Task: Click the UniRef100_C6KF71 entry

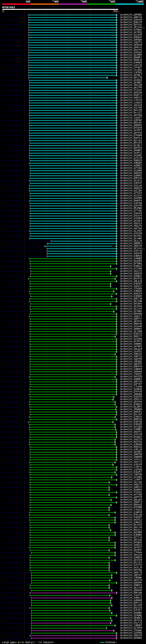Action: tap(131, 42)
